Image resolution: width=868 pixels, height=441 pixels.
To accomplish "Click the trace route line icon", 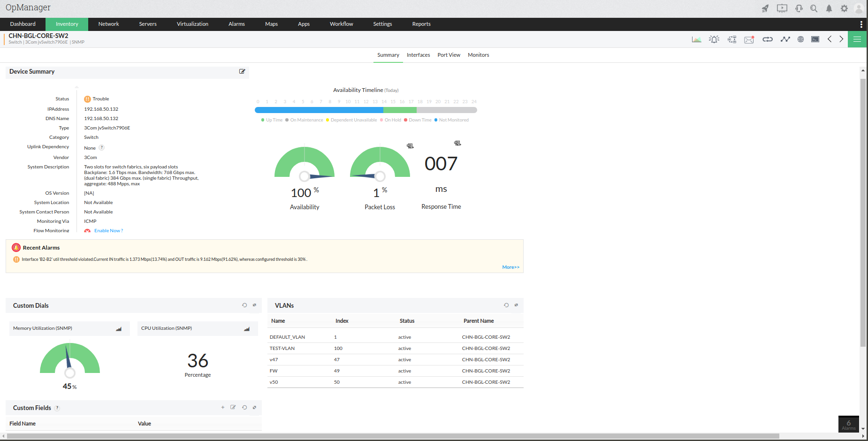I will pos(785,39).
